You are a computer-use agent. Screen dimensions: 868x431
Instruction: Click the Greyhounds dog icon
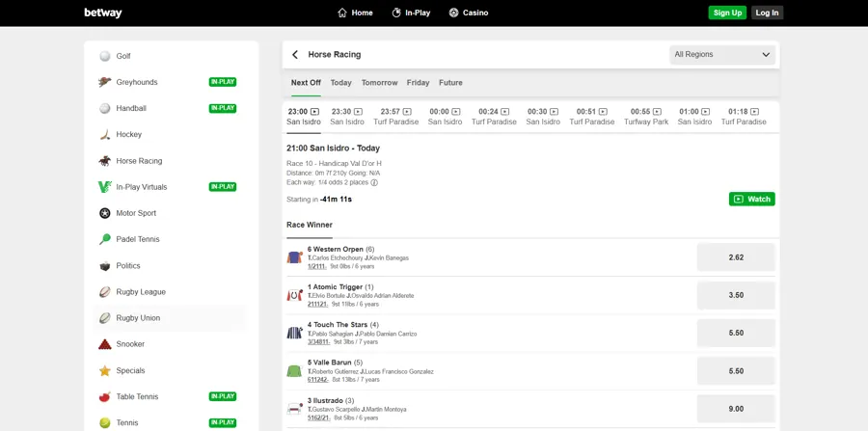tap(104, 82)
